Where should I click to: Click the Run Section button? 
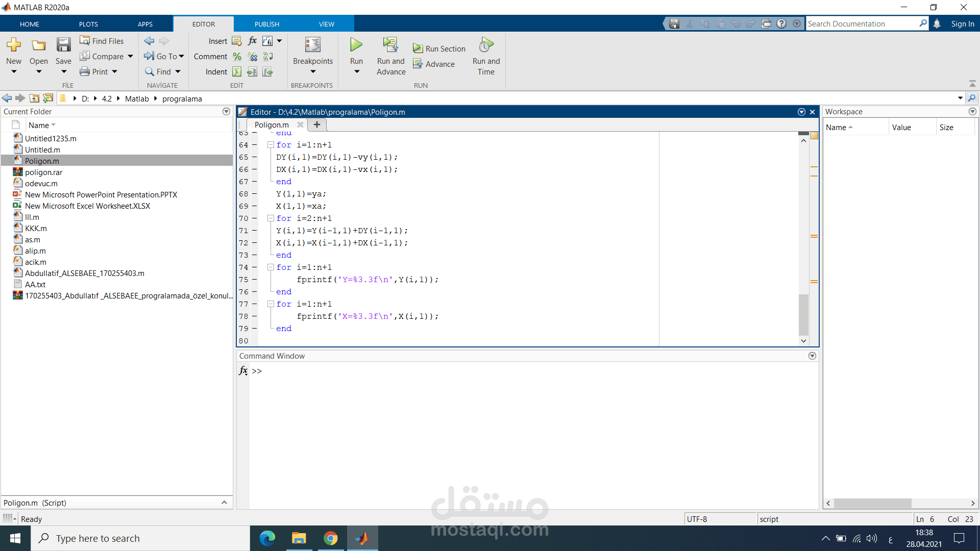[x=439, y=49]
